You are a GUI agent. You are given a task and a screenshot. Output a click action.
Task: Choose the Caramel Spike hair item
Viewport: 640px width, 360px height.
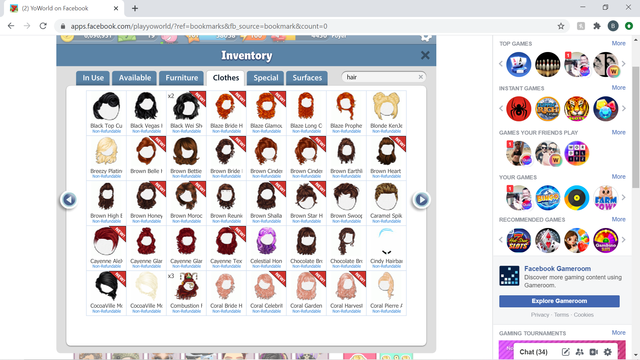[387, 202]
